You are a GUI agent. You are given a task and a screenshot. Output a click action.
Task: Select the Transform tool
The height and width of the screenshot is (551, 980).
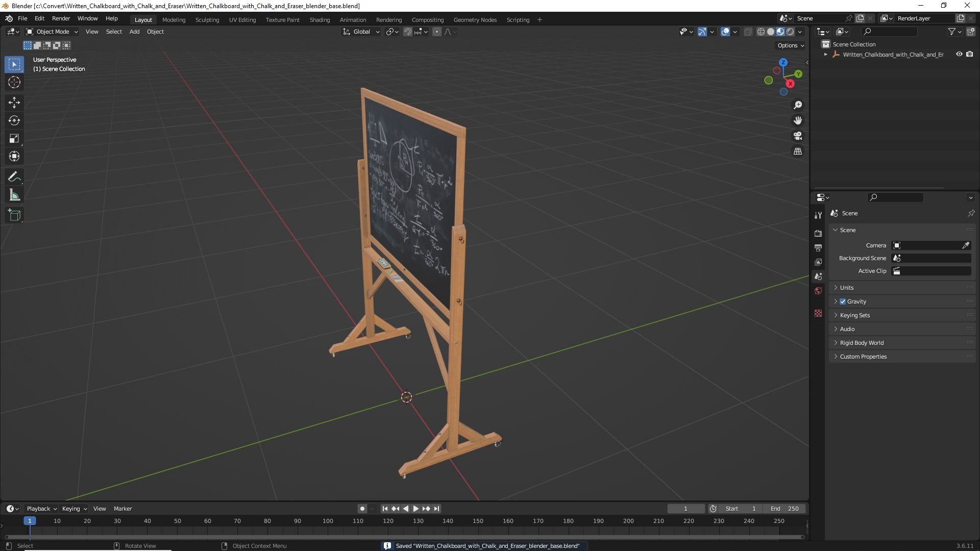pos(14,156)
